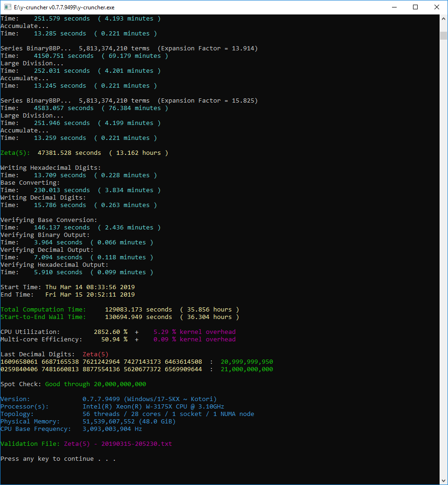Viewport: 448px width, 485px height.
Task: Click the Zeta(5) 47381.528 seconds result line
Action: coord(84,153)
